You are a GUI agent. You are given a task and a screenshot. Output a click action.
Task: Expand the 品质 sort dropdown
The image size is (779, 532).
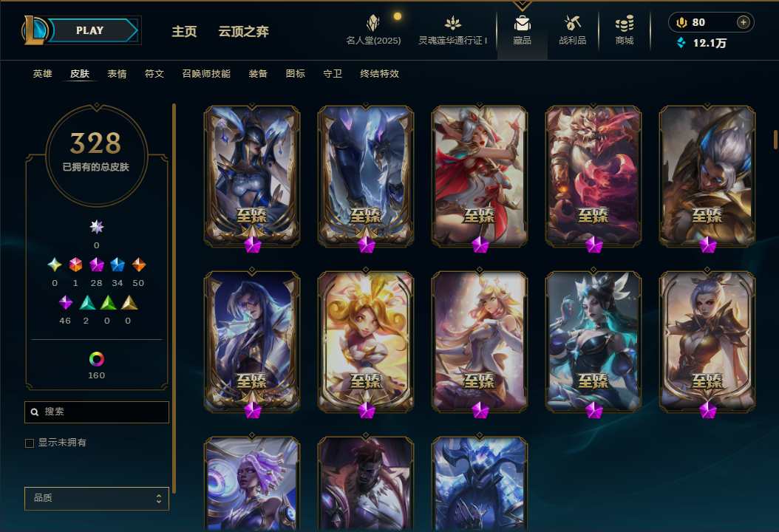point(97,498)
